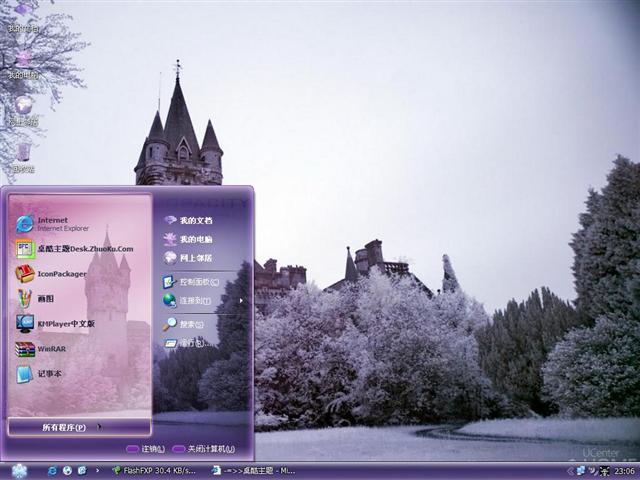
Task: Click the 关闭计算机(U) shutdown button
Action: coord(204,449)
